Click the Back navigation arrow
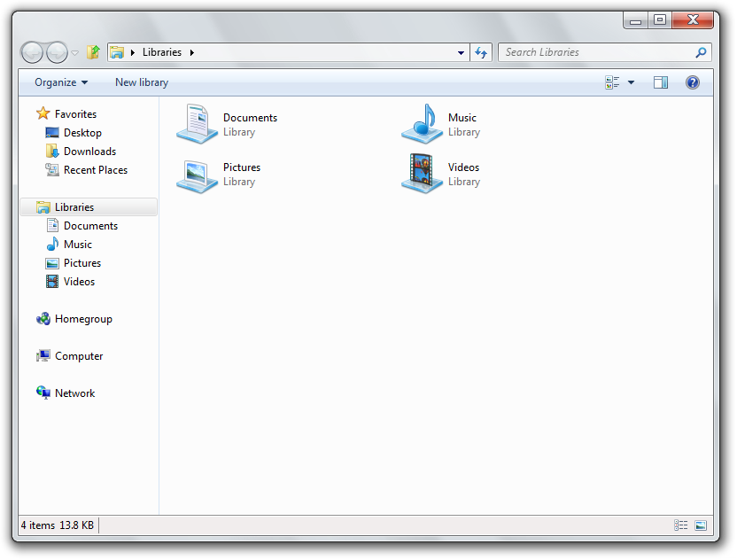Image resolution: width=737 pixels, height=560 pixels. (32, 52)
